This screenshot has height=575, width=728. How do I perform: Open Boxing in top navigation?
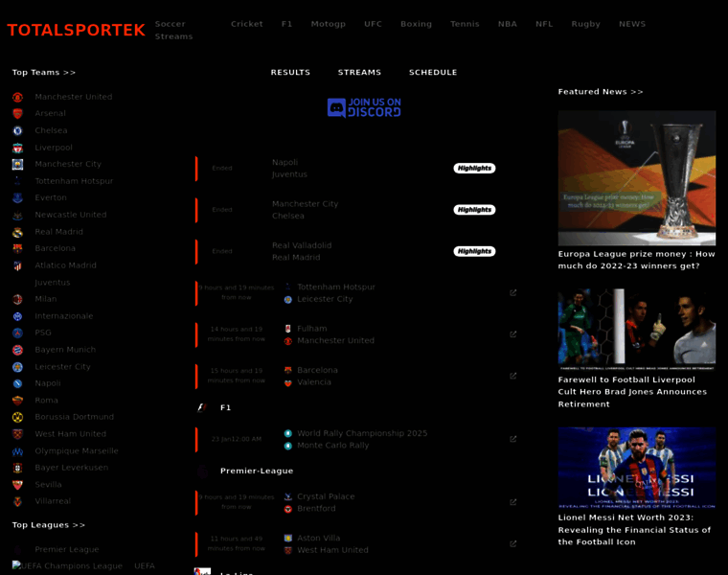pos(417,24)
